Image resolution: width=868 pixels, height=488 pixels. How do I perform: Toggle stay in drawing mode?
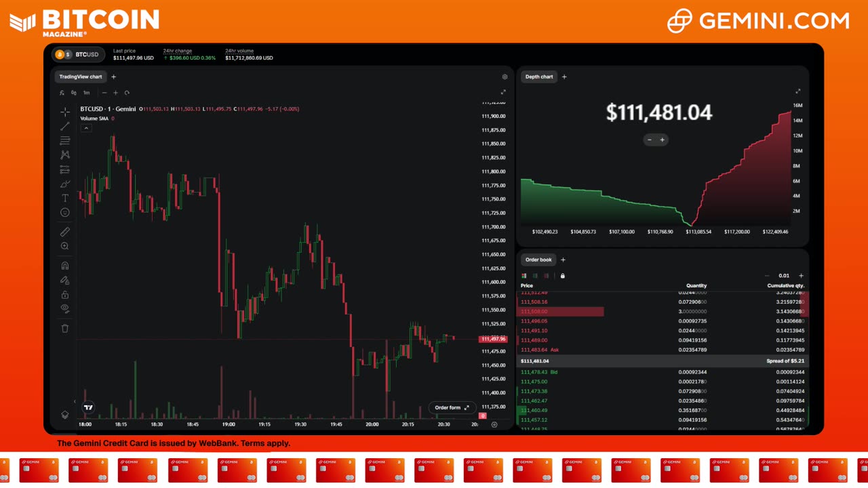65,280
